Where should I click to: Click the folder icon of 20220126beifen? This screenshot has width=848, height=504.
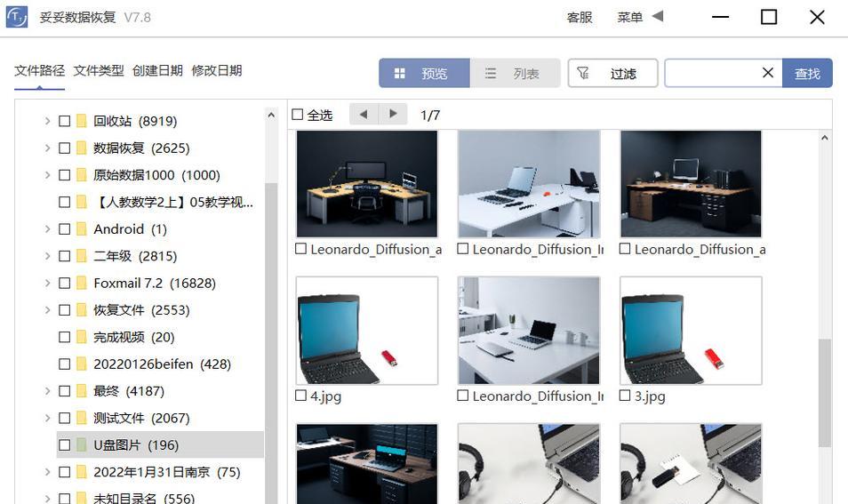[81, 364]
